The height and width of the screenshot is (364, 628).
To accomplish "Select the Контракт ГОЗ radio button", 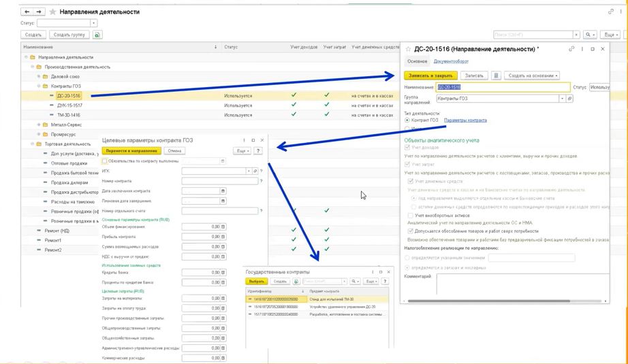I will tap(407, 120).
